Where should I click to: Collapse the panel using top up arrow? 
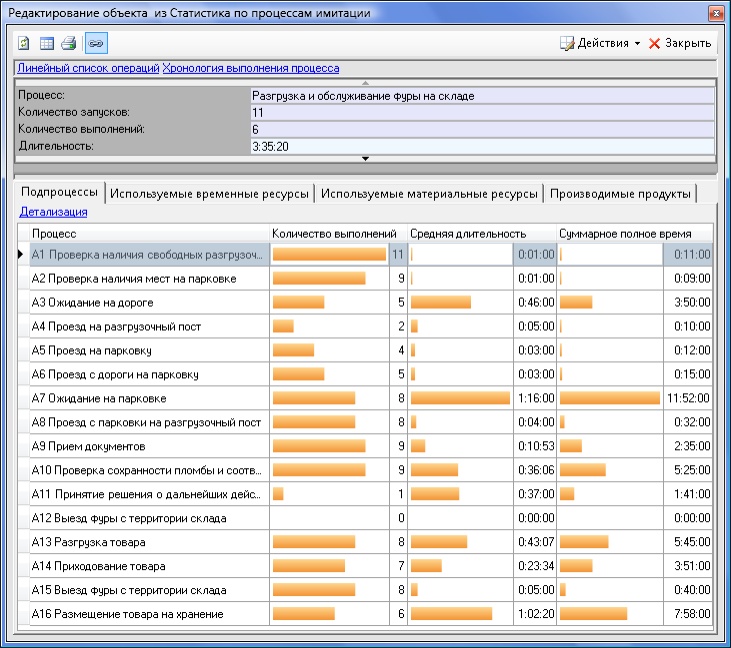[x=365, y=82]
